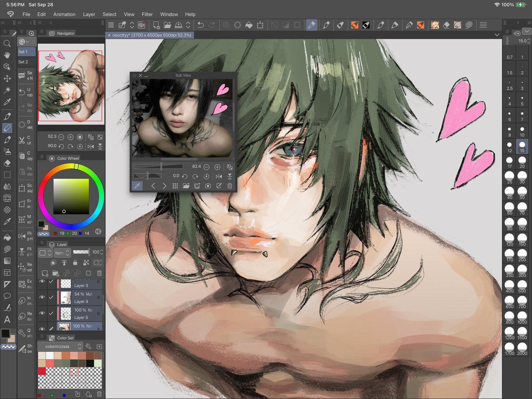Toggle reference layer lighthouse icon

64,263
